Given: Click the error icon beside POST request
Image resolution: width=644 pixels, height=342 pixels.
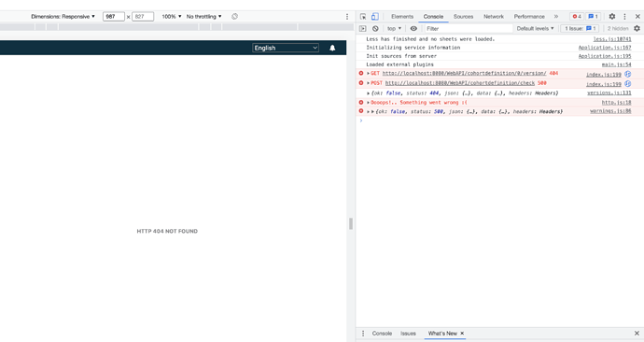Looking at the screenshot, I should (x=361, y=83).
